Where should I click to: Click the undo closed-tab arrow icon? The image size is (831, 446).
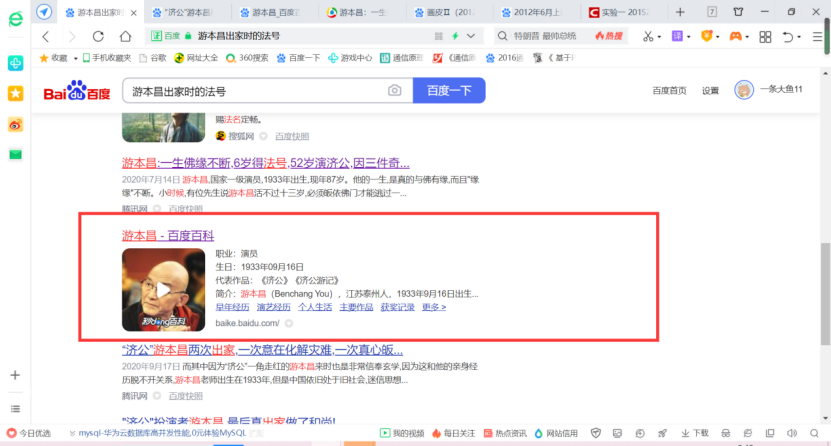[x=788, y=37]
